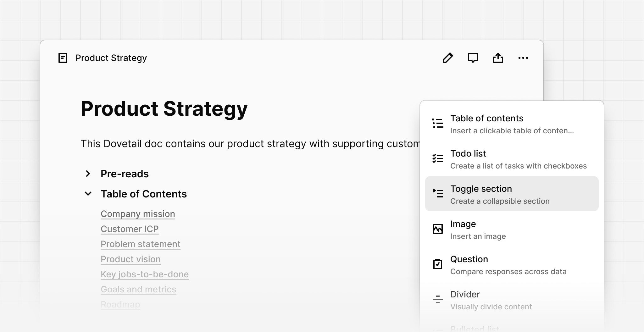The width and height of the screenshot is (644, 332).
Task: Select the edit pencil icon
Action: (x=448, y=58)
